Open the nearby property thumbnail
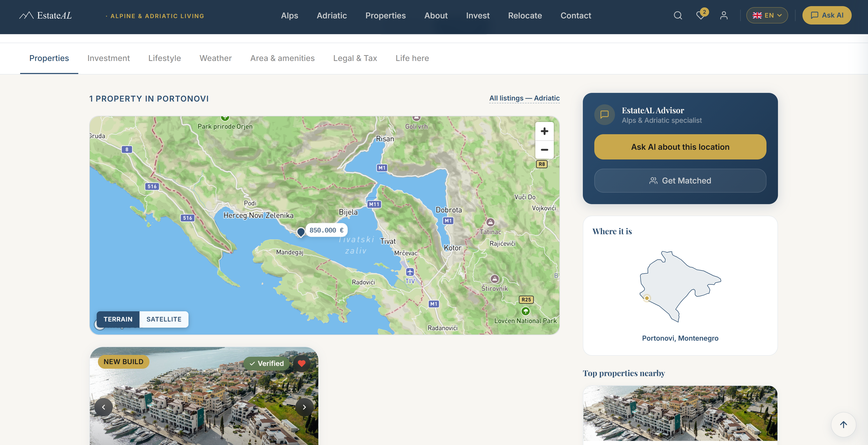 pos(680,413)
